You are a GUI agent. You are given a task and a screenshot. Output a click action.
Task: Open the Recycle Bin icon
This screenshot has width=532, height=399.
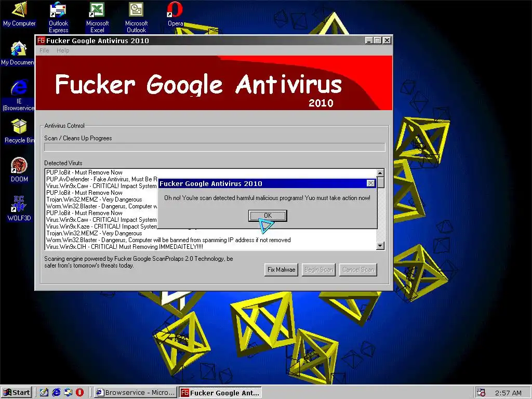pyautogui.click(x=19, y=130)
